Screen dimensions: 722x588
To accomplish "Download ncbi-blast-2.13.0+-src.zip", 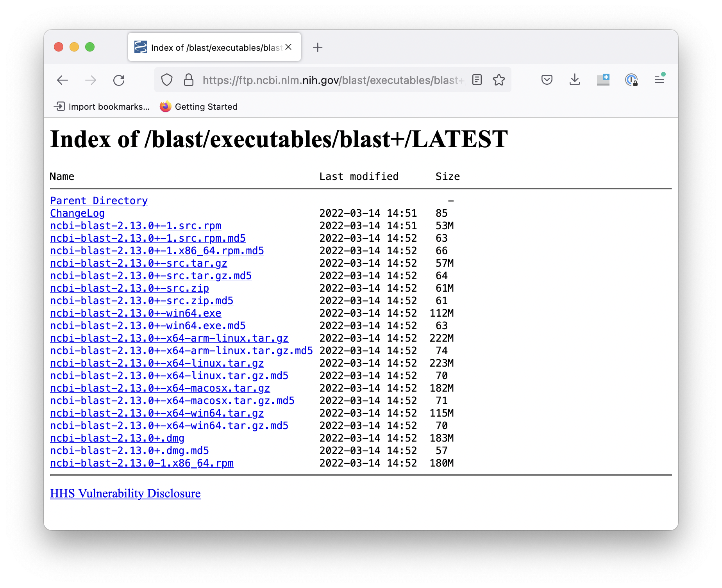I will [x=129, y=288].
